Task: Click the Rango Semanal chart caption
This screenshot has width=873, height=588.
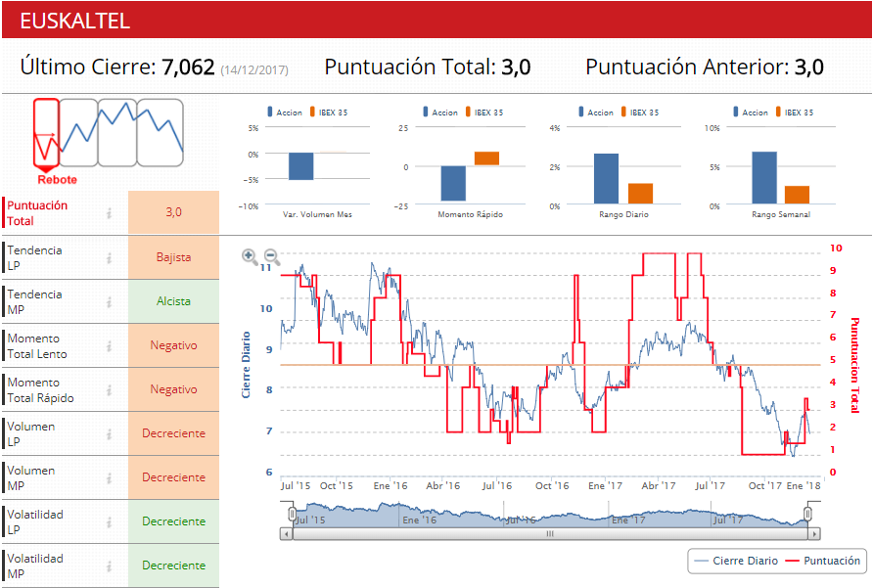Action: (x=781, y=214)
